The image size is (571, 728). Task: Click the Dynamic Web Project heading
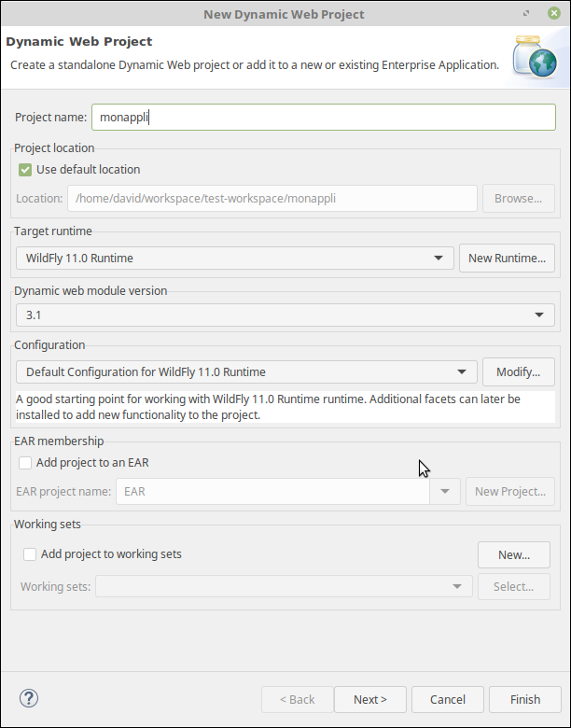tap(79, 42)
